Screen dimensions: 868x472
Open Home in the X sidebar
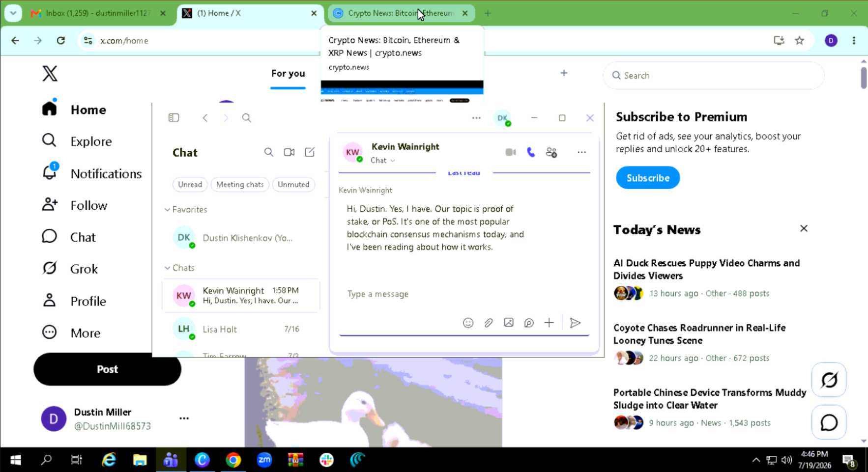click(74, 110)
